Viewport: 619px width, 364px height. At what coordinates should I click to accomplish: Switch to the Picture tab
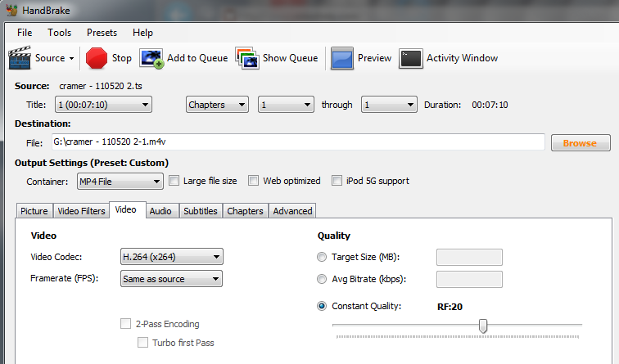[x=34, y=211]
